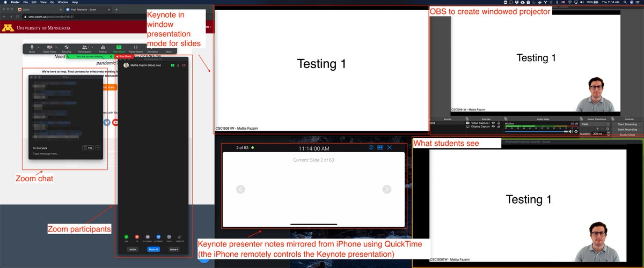Click the Invite button in participants
644x268 pixels.
coord(133,249)
